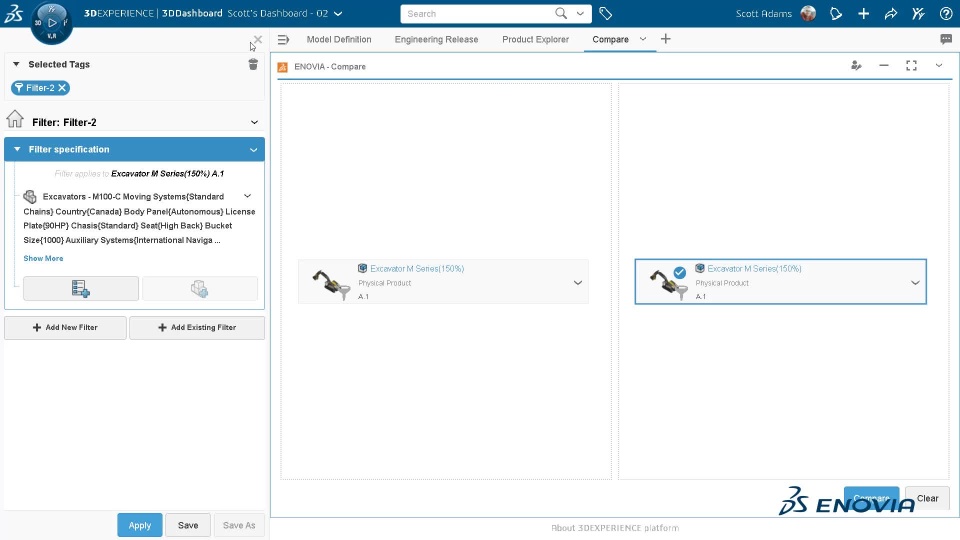Screen dimensions: 960x540
Task: Open Compare tab dropdown arrow
Action: [x=643, y=39]
